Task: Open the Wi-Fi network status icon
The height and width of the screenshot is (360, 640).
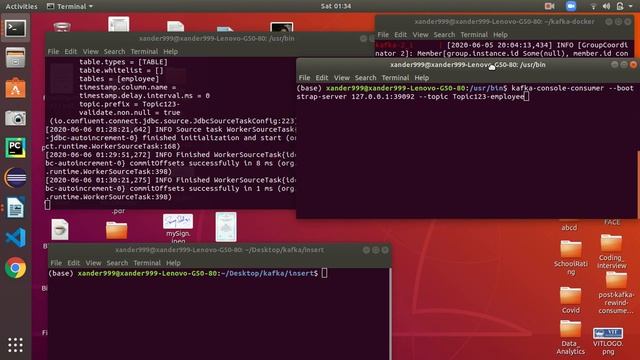Action: click(593, 6)
